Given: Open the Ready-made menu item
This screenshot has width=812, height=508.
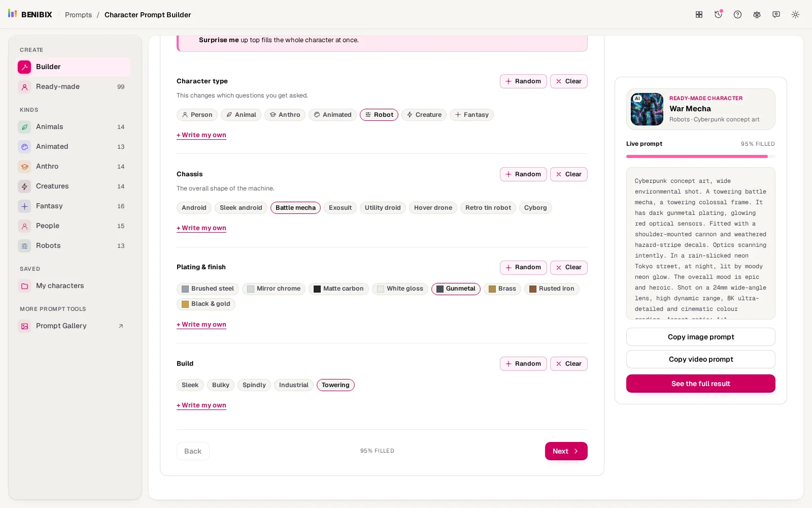Looking at the screenshot, I should (x=74, y=87).
